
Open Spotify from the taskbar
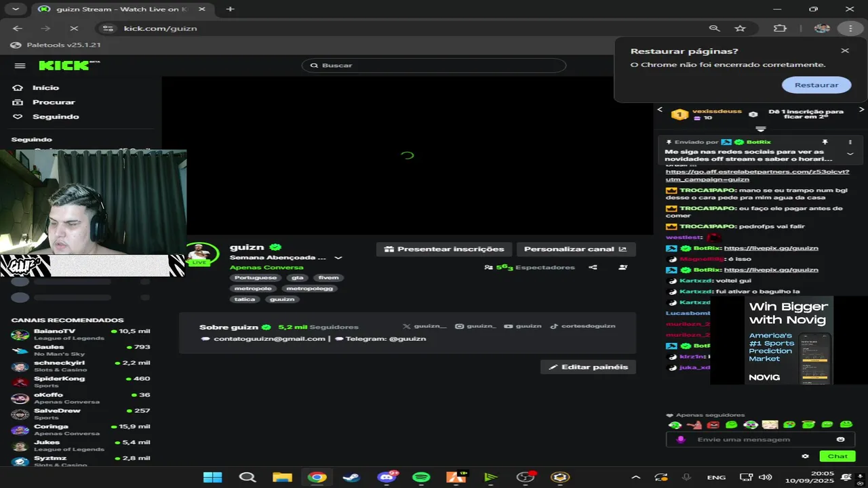click(421, 477)
